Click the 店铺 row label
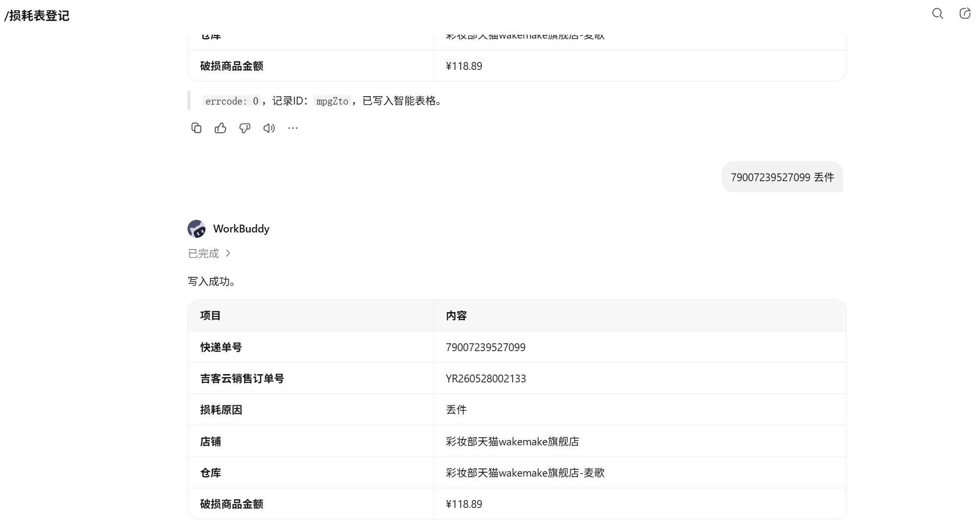Image resolution: width=980 pixels, height=524 pixels. point(210,441)
